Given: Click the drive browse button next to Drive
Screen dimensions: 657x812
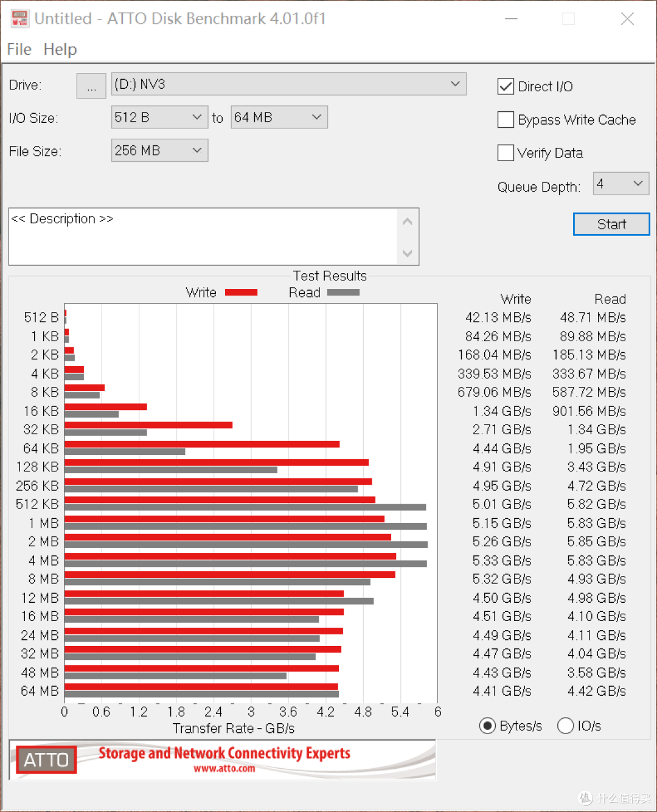Looking at the screenshot, I should point(91,86).
